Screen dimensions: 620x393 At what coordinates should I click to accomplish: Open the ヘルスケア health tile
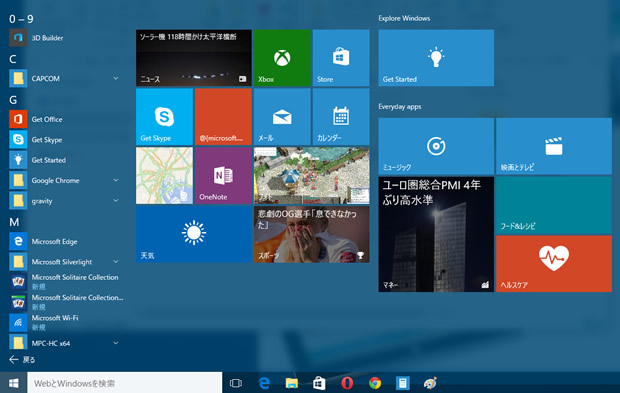[x=554, y=264]
